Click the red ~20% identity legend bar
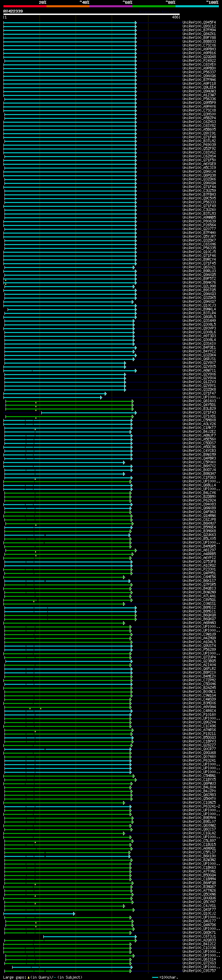This screenshot has width=222, height=980. point(25,6)
